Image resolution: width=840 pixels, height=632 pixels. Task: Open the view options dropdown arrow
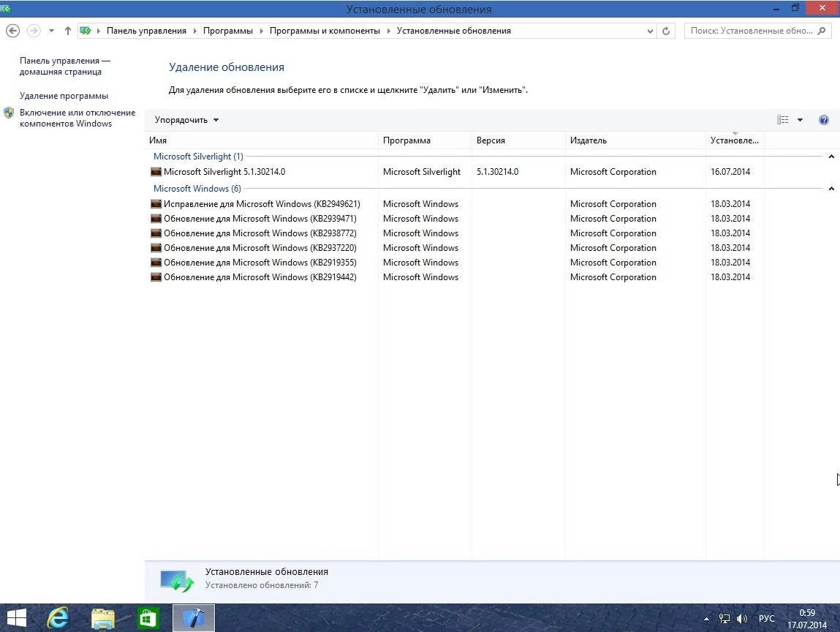point(800,120)
